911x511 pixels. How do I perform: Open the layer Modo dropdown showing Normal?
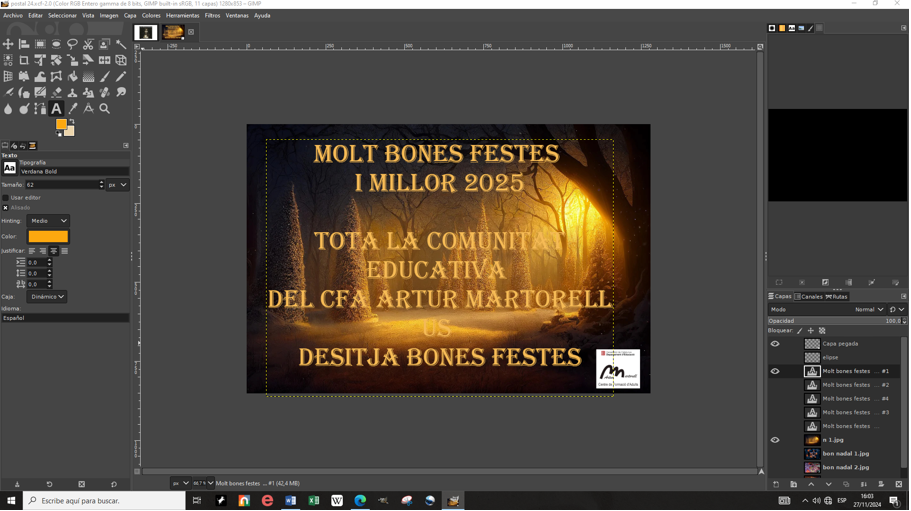point(869,310)
